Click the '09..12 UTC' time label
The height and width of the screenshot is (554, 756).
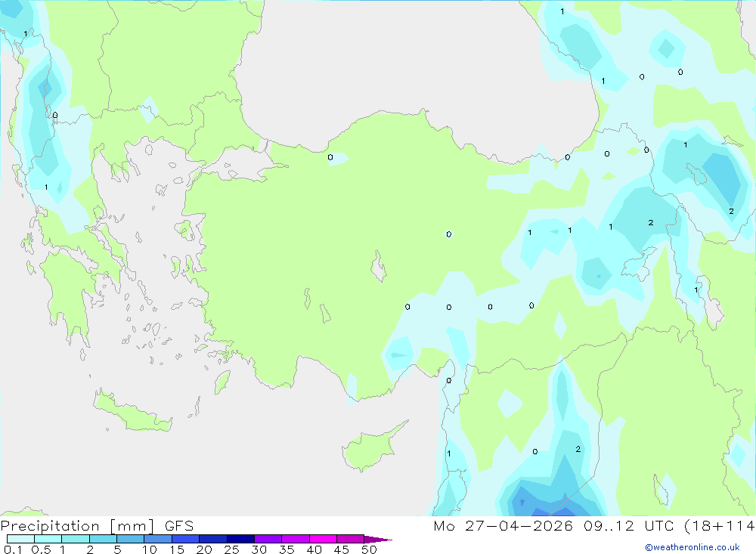pos(629,525)
